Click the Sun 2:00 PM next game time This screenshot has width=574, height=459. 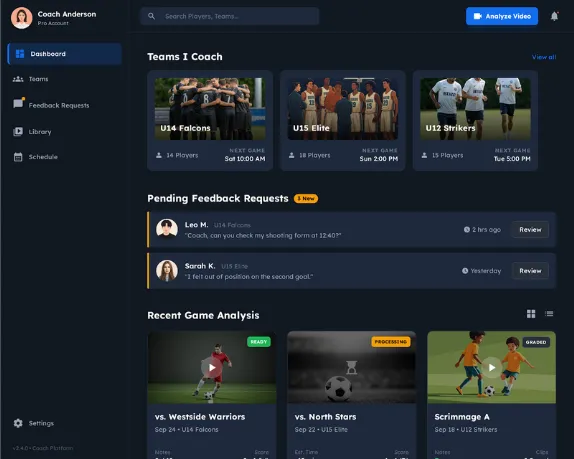pos(379,159)
